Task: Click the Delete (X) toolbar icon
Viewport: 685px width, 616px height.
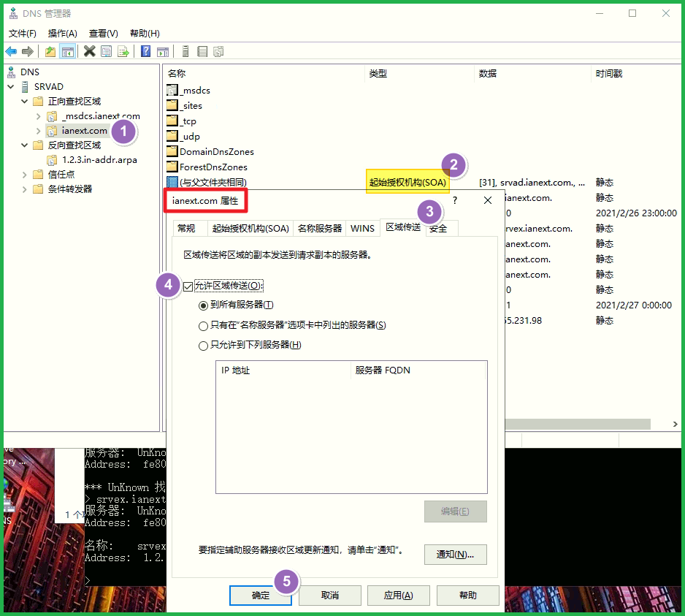Action: point(90,52)
